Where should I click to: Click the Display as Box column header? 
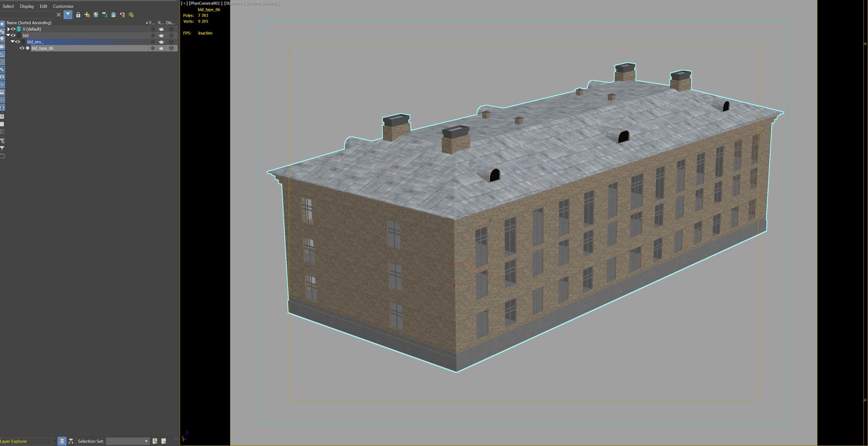170,23
